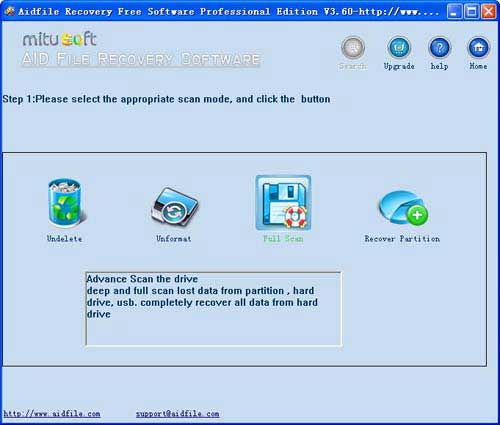Open the http://www.aidfile.com link

click(x=52, y=414)
